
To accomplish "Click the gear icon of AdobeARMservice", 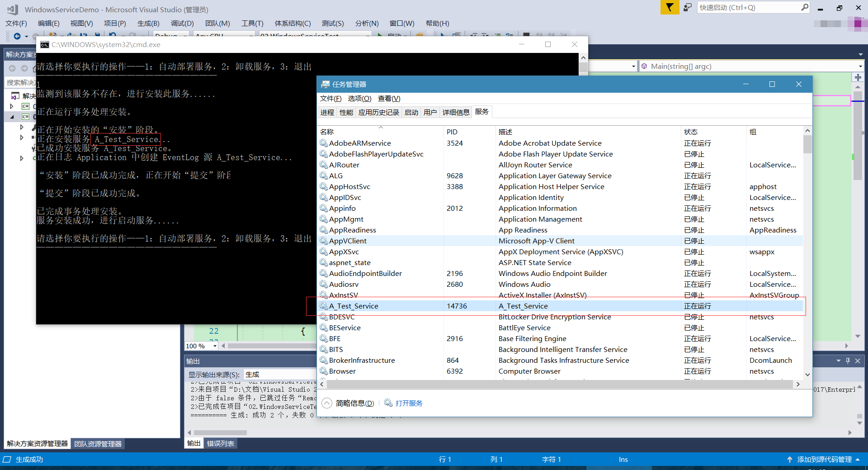I will point(324,143).
